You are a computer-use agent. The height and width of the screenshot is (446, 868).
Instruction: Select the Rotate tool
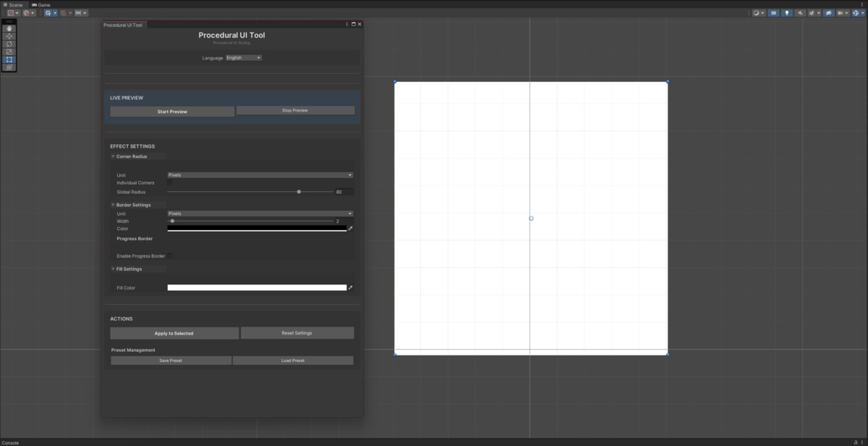click(x=9, y=44)
